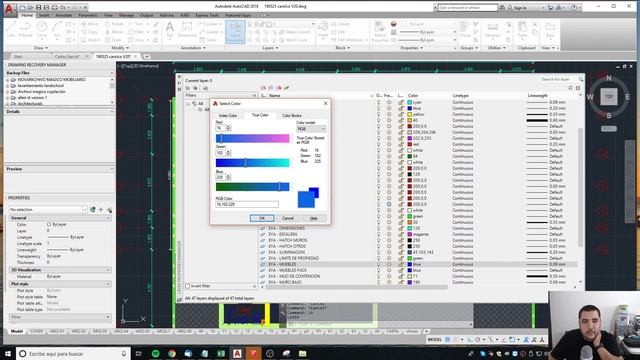640x360 pixels.
Task: Select the Model layout tab
Action: (17, 331)
